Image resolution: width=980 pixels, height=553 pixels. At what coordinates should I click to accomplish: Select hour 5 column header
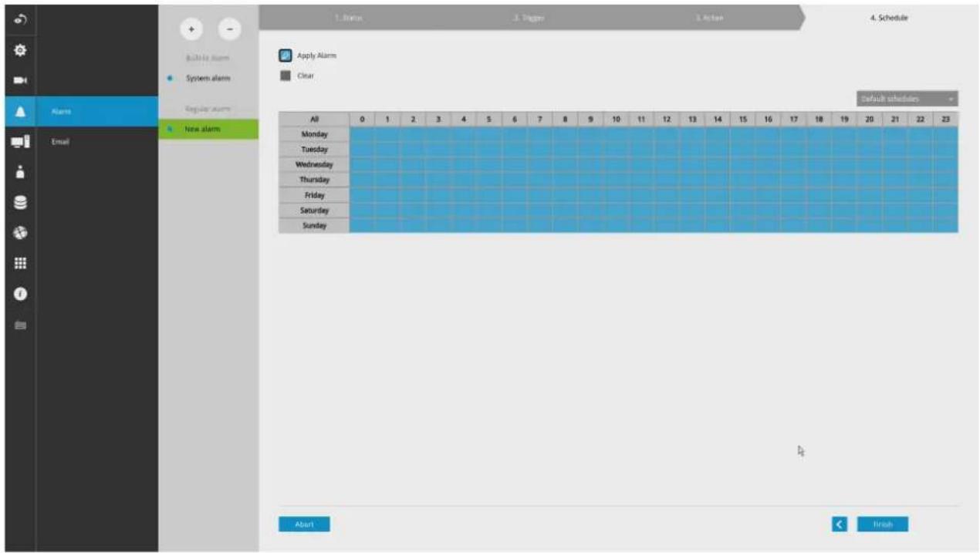point(489,119)
